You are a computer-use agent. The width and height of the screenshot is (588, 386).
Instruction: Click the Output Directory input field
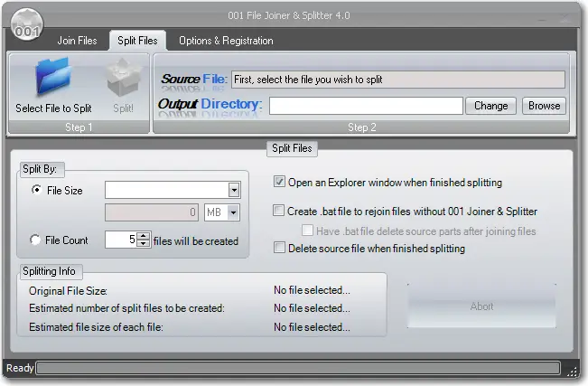pos(366,106)
